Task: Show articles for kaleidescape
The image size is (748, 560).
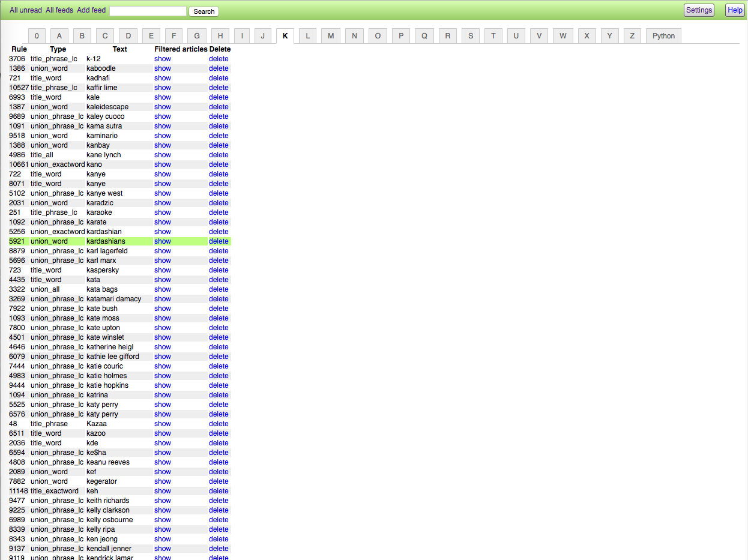Action: 163,107
